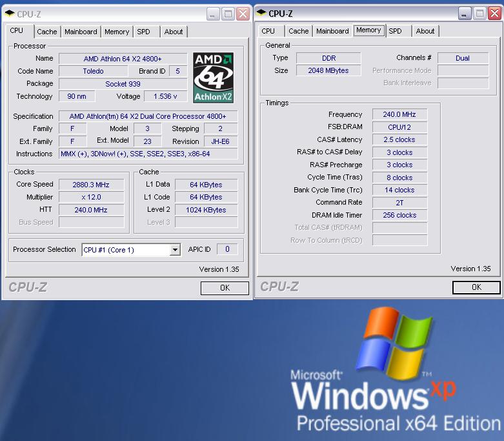
Task: Click the FSB:DRAM value CPU/12
Action: coord(399,127)
